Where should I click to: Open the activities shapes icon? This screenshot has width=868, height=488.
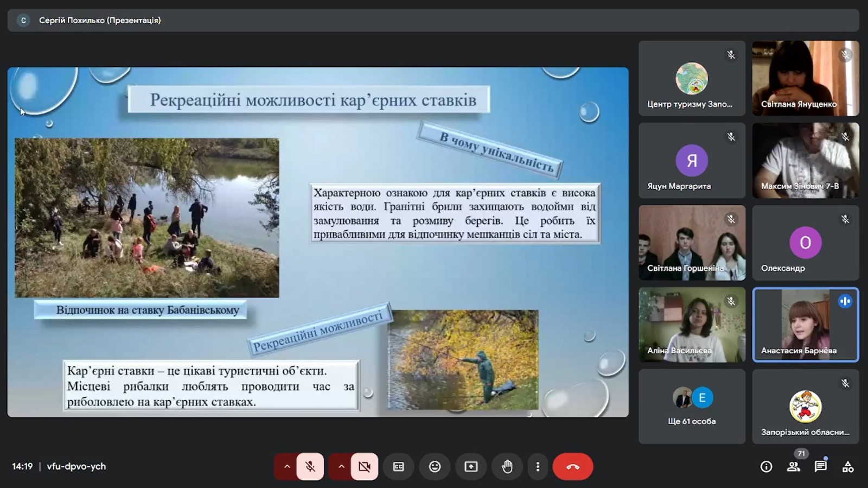[x=847, y=467]
